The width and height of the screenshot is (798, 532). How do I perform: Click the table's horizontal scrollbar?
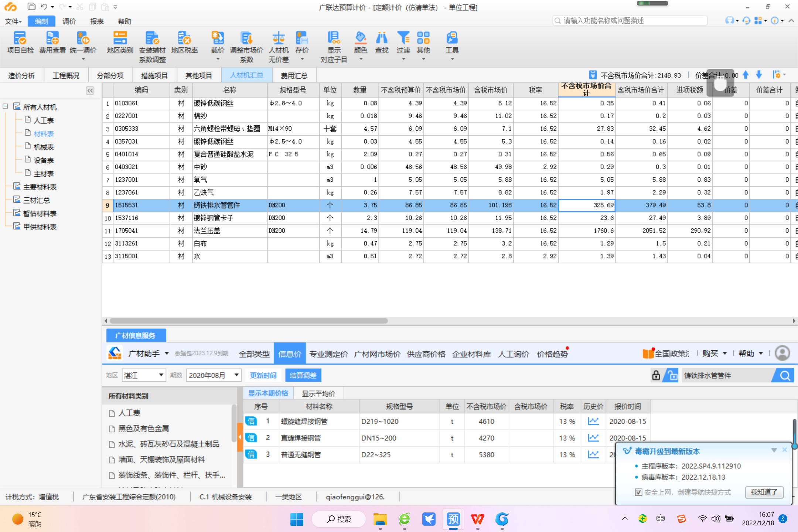point(248,321)
